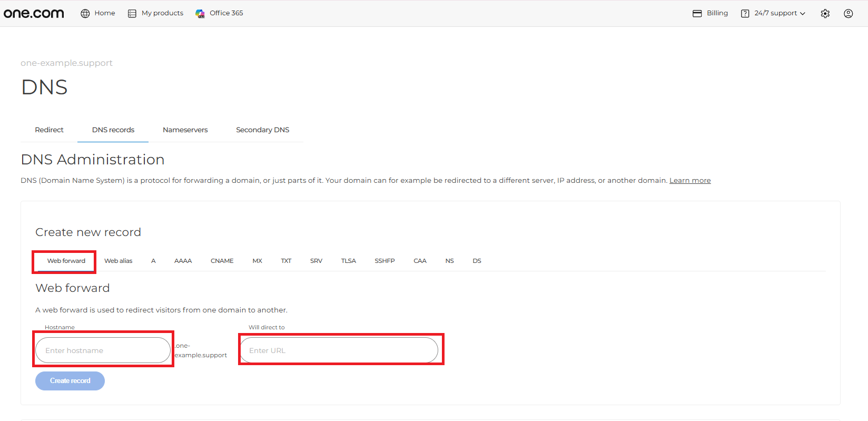Image resolution: width=868 pixels, height=421 pixels.
Task: Click the Create record button
Action: [x=70, y=381]
